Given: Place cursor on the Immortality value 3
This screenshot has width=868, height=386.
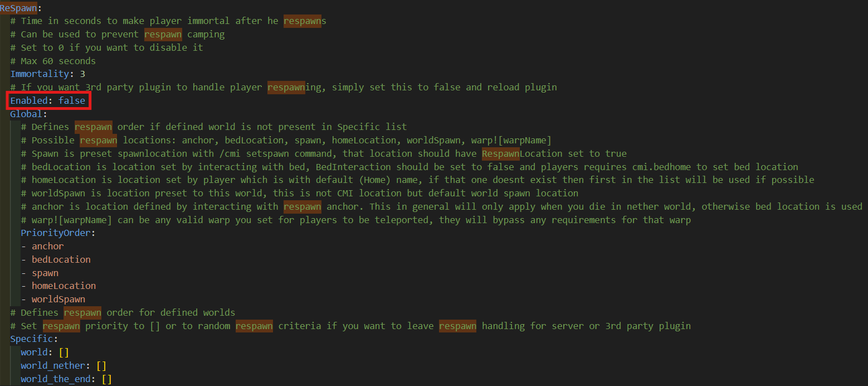Looking at the screenshot, I should [x=82, y=74].
